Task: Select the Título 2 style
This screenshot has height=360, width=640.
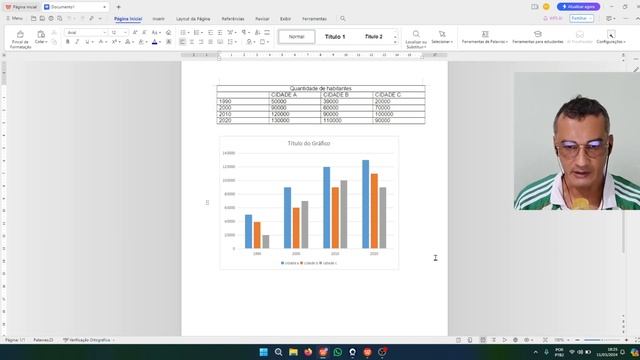Action: click(373, 37)
